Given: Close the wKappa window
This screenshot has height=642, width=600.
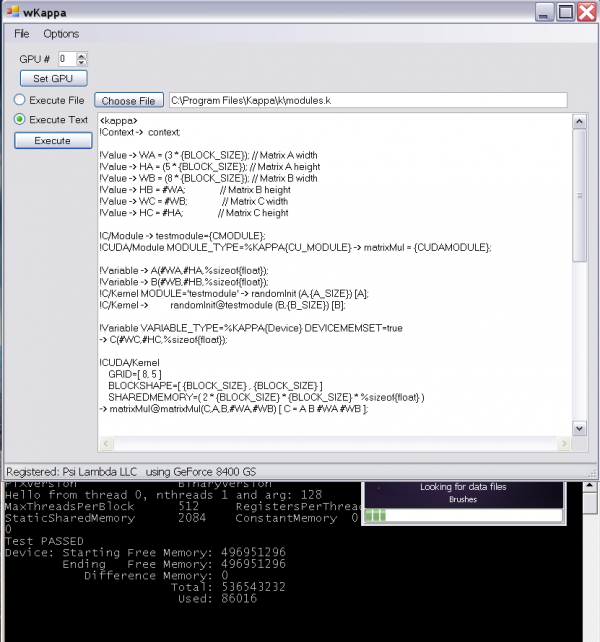Looking at the screenshot, I should pyautogui.click(x=586, y=12).
